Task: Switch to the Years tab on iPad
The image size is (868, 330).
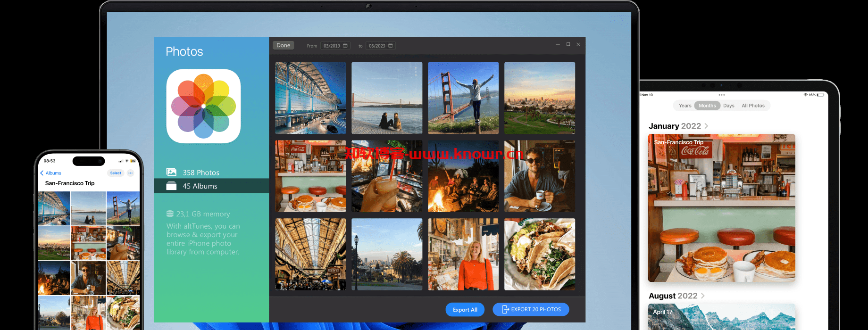Action: point(685,106)
